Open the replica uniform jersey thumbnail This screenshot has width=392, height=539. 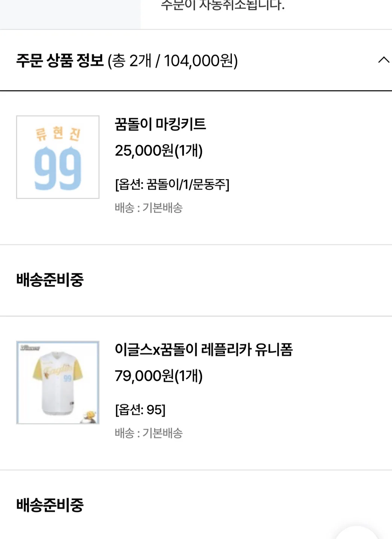[58, 382]
